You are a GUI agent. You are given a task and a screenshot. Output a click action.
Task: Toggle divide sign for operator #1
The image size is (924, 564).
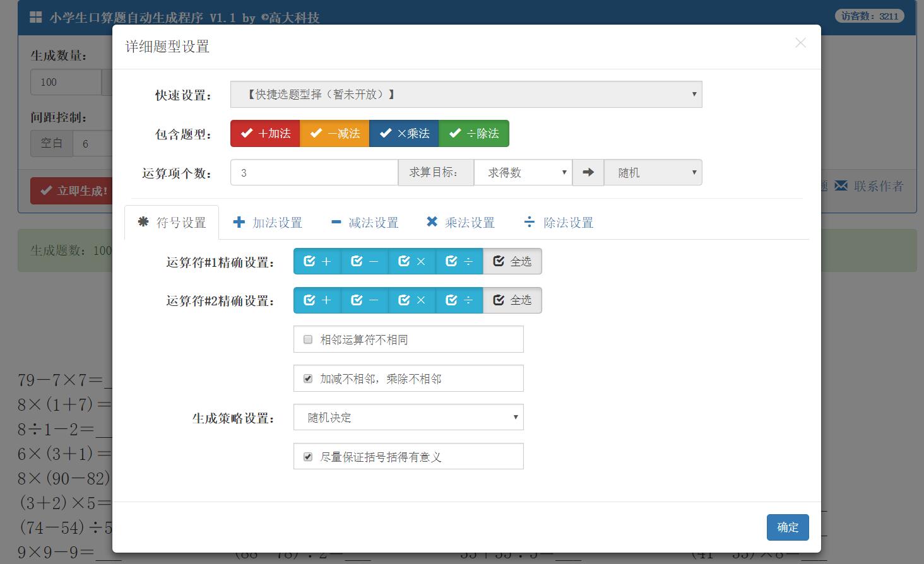click(x=459, y=261)
